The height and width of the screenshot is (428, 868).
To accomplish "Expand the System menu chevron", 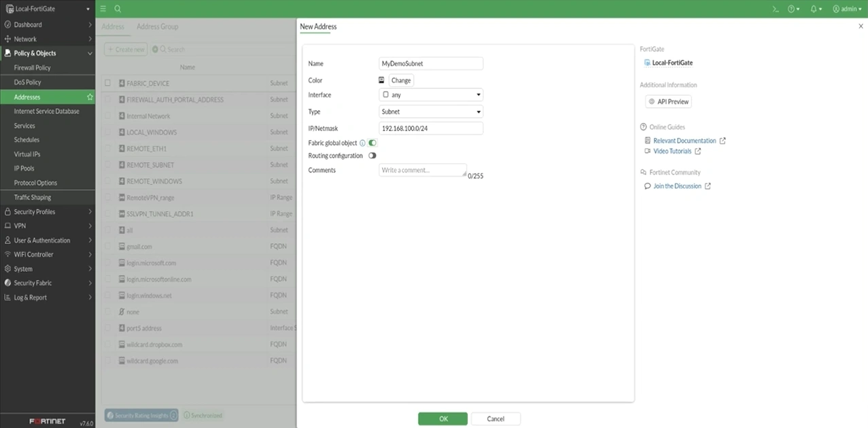I will click(x=90, y=268).
